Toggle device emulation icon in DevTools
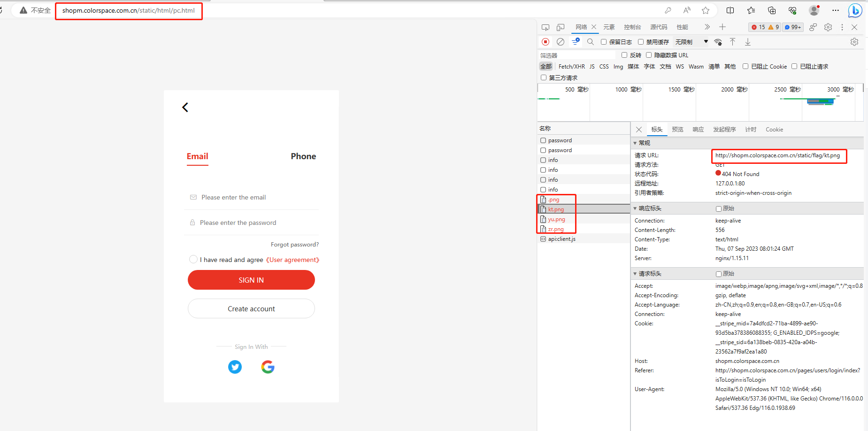868x431 pixels. point(561,27)
